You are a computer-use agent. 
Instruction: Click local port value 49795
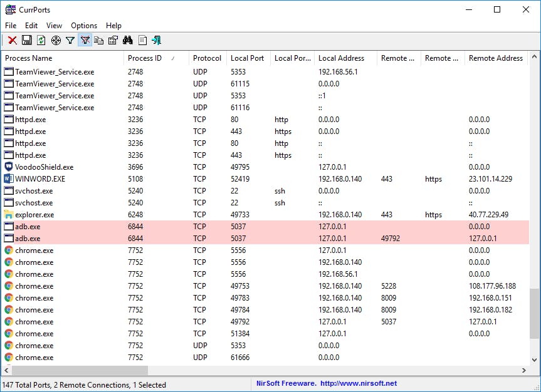[x=240, y=167]
